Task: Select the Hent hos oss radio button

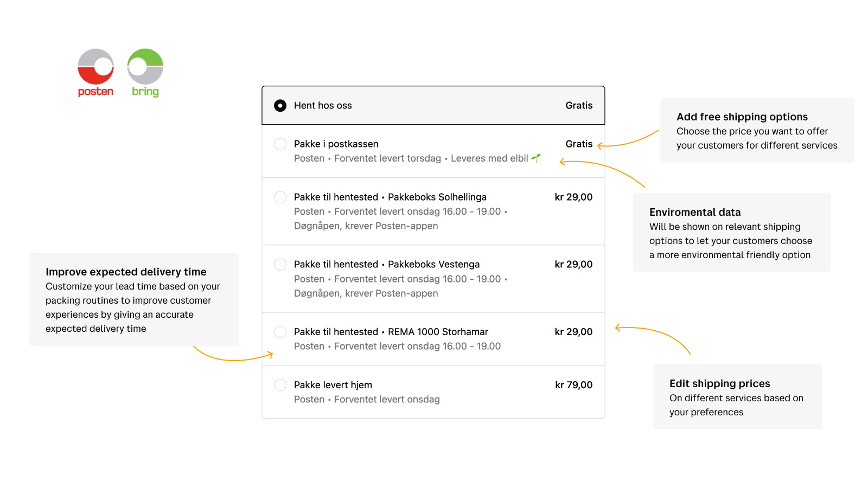Action: pos(280,106)
